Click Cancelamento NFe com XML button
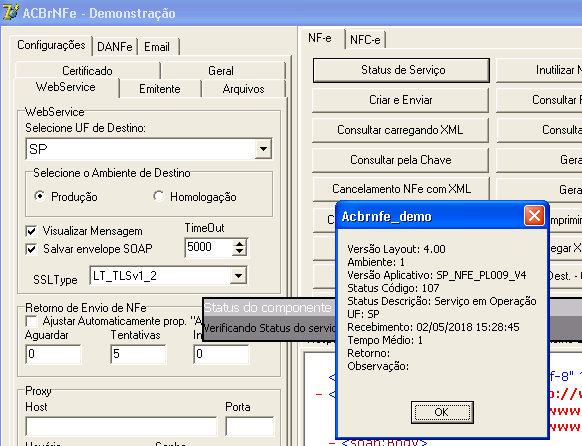 pyautogui.click(x=401, y=189)
